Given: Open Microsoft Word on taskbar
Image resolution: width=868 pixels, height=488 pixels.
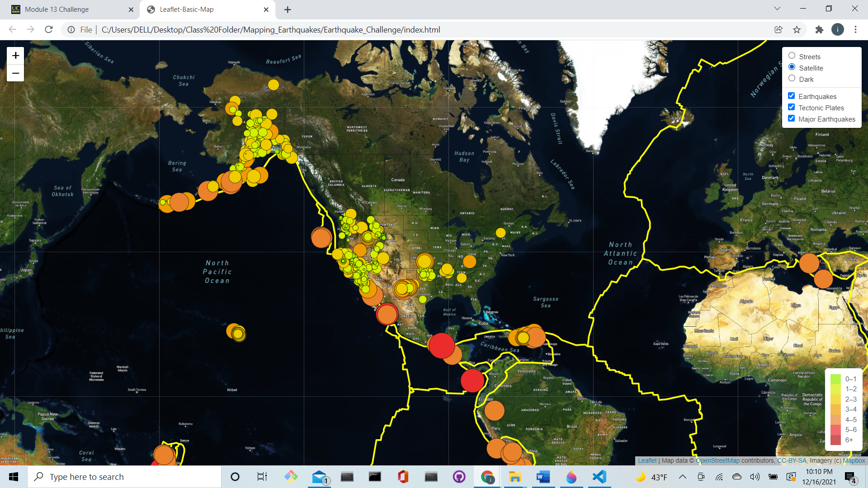Looking at the screenshot, I should 543,477.
